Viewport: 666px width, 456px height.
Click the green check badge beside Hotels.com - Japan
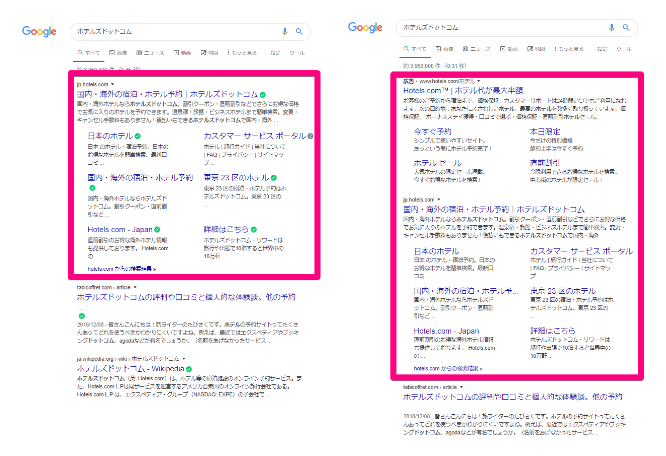(x=157, y=229)
